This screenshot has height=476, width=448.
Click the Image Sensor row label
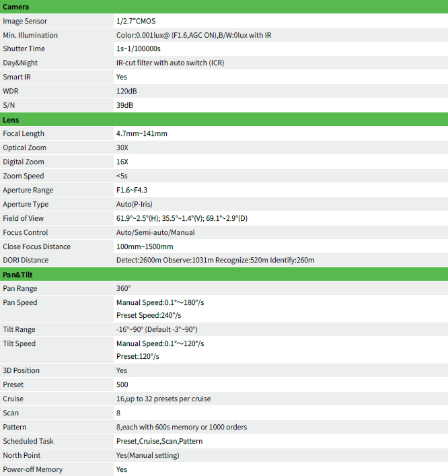click(25, 21)
